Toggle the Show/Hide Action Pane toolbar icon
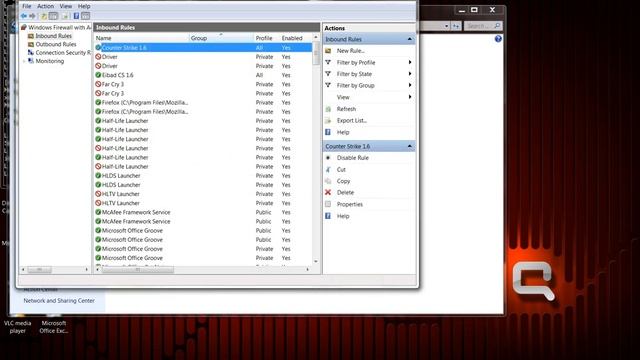 pos(85,16)
